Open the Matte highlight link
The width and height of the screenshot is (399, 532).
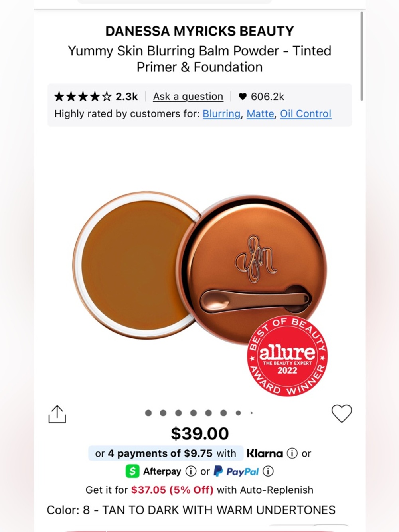260,114
